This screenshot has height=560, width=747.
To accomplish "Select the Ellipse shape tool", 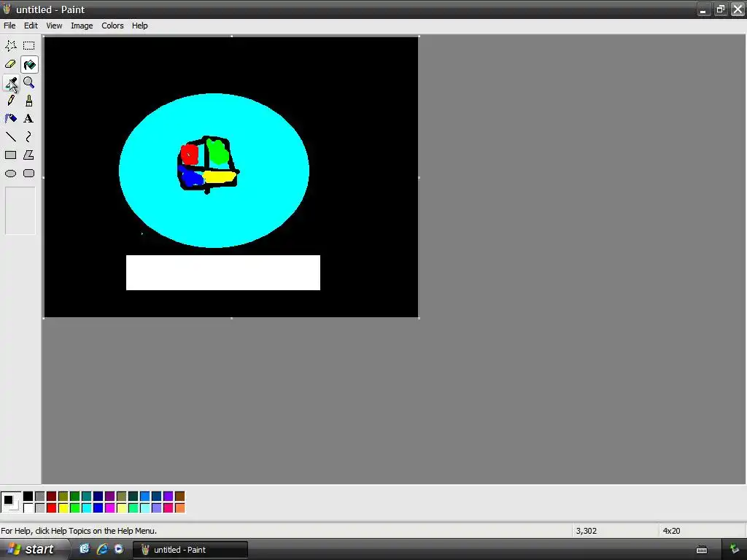I will (x=10, y=174).
